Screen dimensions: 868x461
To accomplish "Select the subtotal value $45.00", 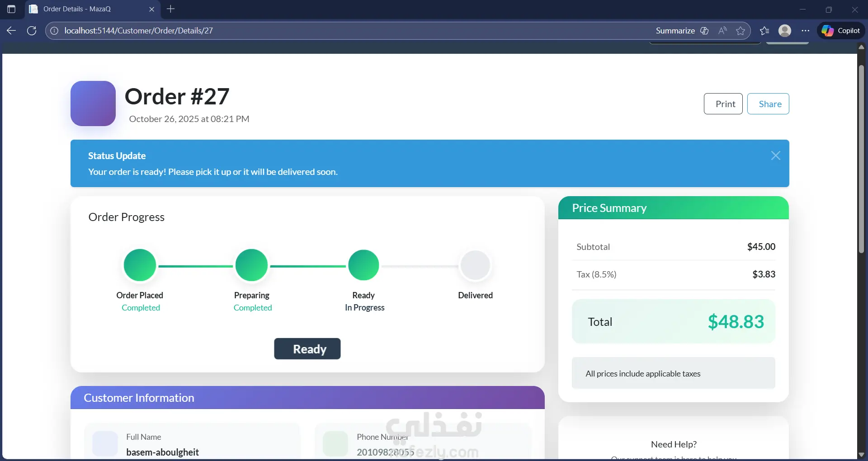I will click(x=761, y=247).
